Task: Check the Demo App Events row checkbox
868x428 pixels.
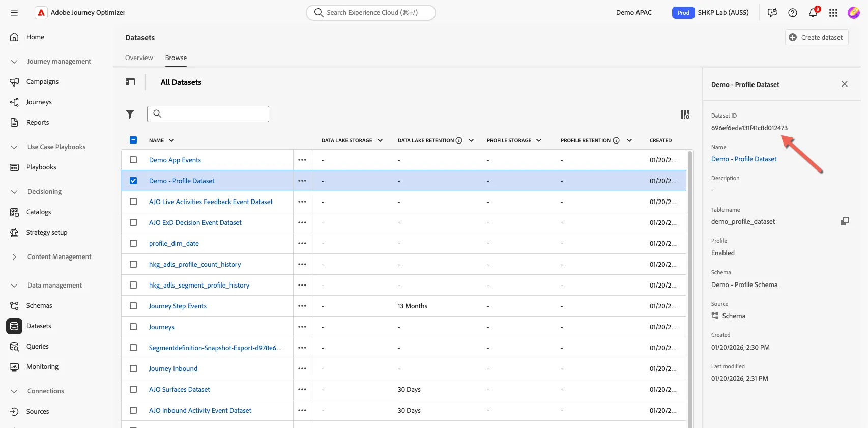Action: pyautogui.click(x=133, y=160)
